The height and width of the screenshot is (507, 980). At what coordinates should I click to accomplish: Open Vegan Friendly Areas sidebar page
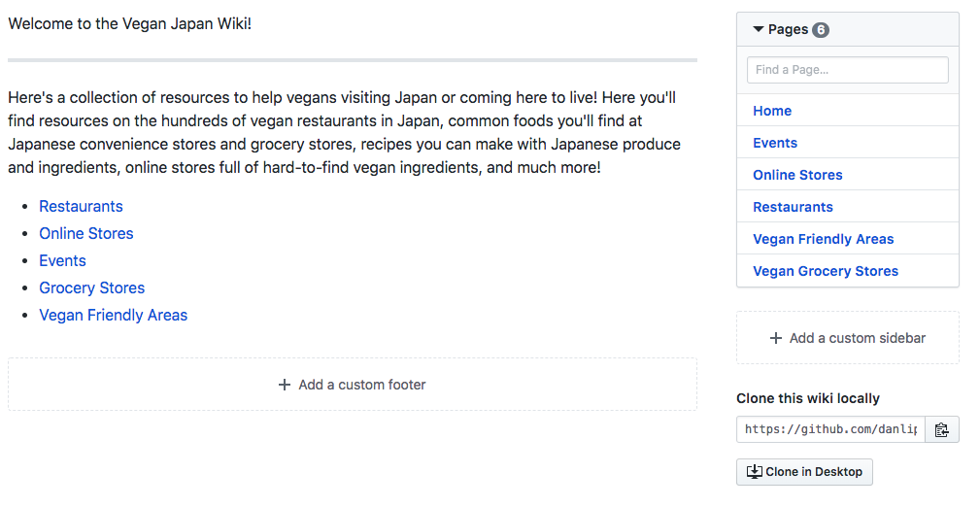pyautogui.click(x=823, y=239)
